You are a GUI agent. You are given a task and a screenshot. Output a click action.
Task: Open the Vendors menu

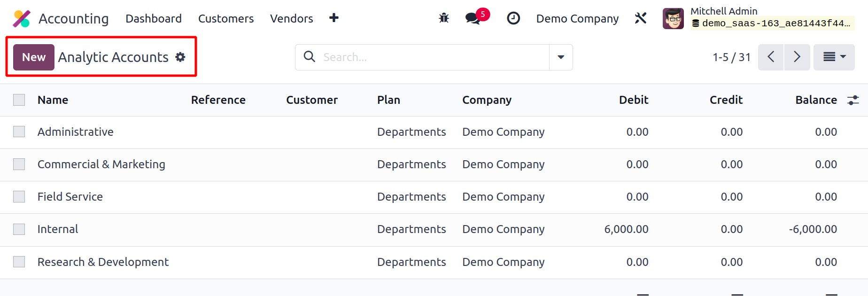[x=291, y=19]
